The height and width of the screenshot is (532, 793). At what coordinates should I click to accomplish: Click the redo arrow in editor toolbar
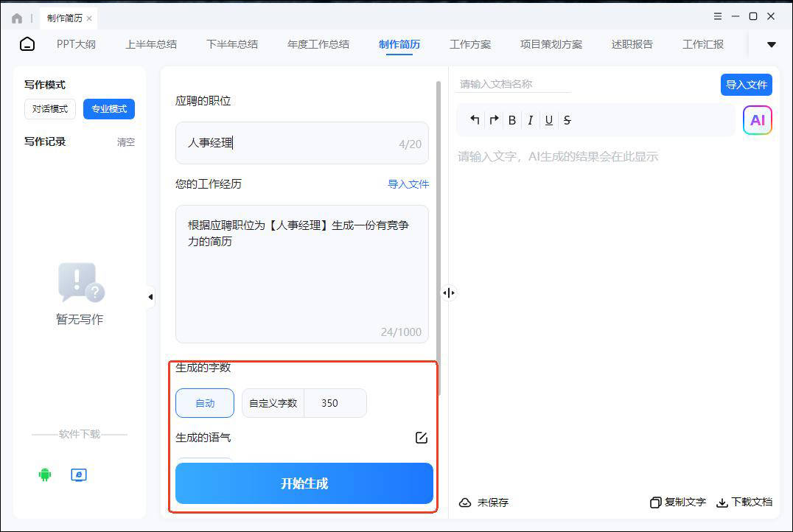coord(494,120)
